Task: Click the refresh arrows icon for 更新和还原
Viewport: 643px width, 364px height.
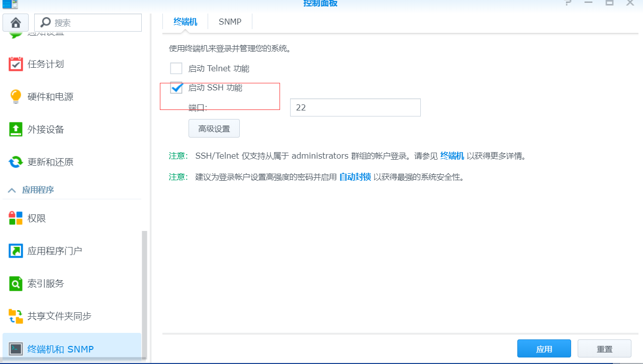Action: pyautogui.click(x=16, y=162)
